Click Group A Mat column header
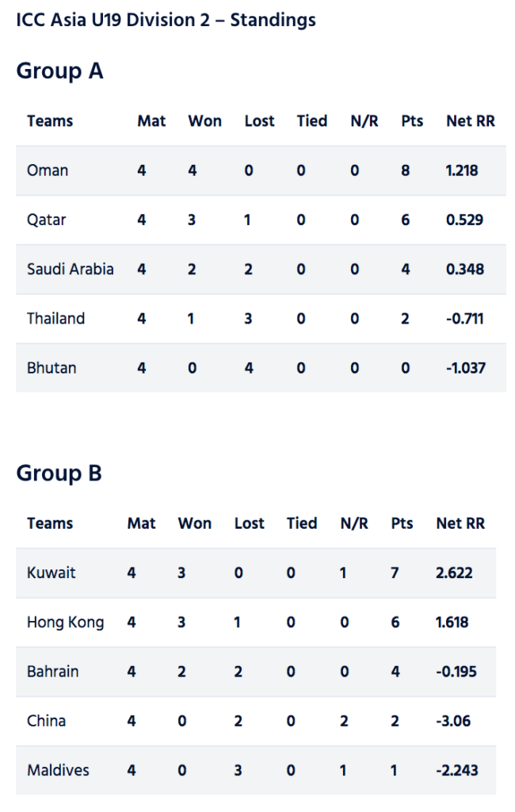The image size is (515, 812). coord(151,121)
